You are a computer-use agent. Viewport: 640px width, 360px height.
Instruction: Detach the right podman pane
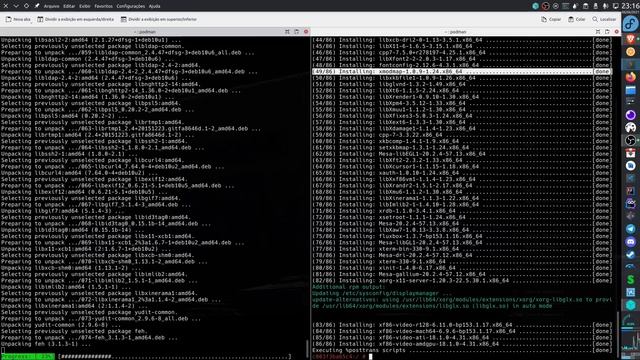(607, 31)
